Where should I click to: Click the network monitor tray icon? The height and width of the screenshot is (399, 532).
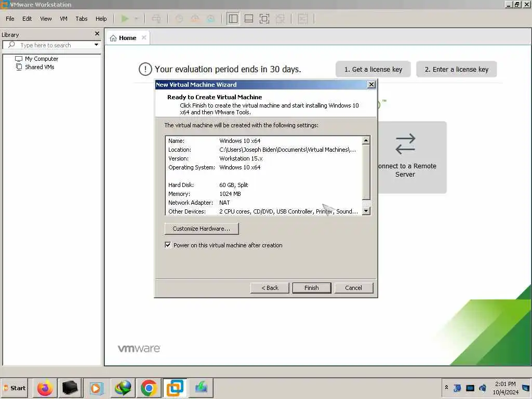470,388
